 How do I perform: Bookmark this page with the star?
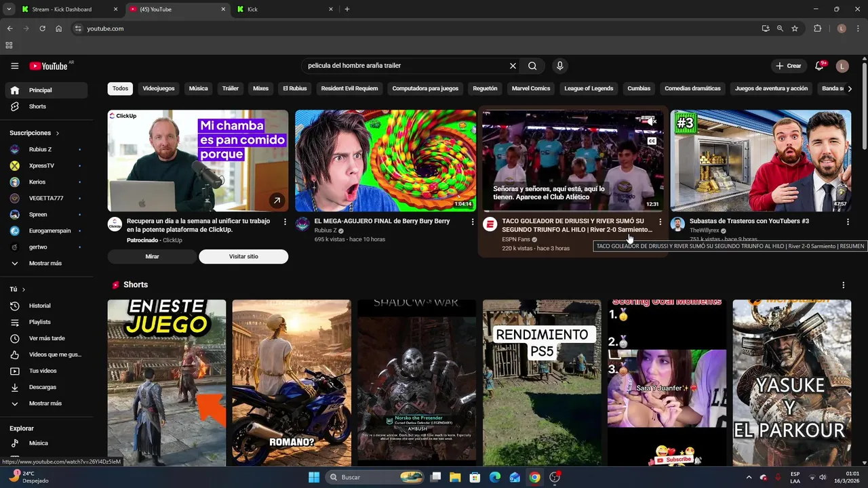[x=795, y=28]
